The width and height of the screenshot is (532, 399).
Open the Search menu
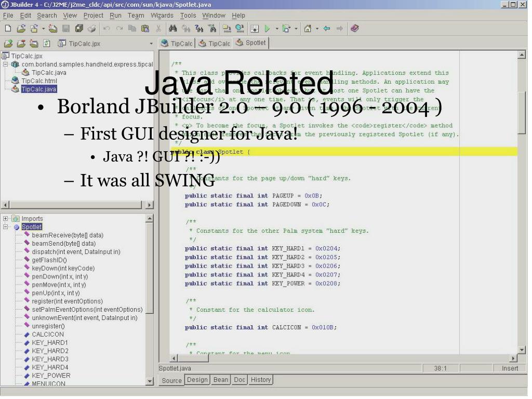47,16
